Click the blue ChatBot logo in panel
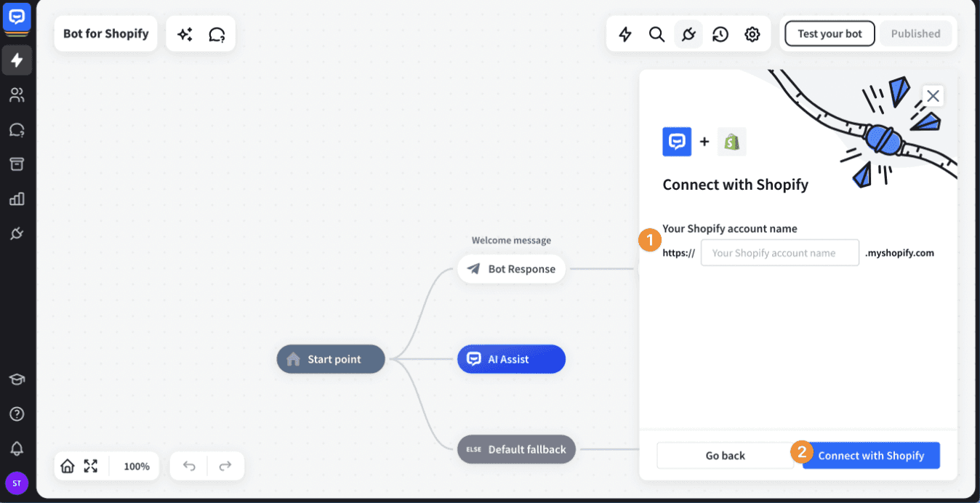Screen dimensions: 980x503 pos(677,142)
